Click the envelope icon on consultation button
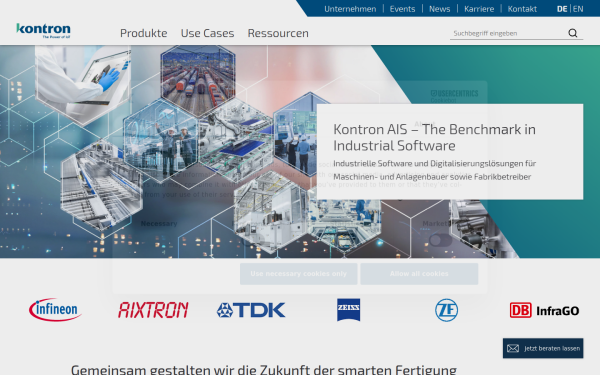 point(513,348)
